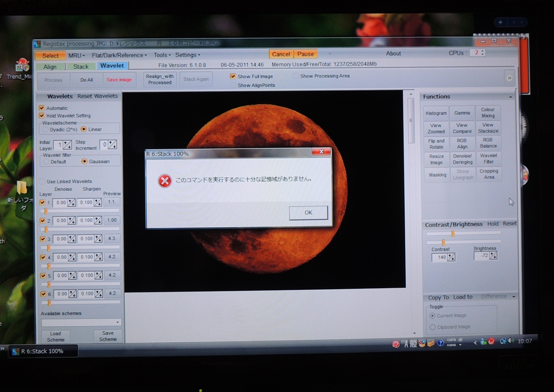The image size is (554, 392).
Task: Show hidden system tray icons arrow
Action: [476, 342]
